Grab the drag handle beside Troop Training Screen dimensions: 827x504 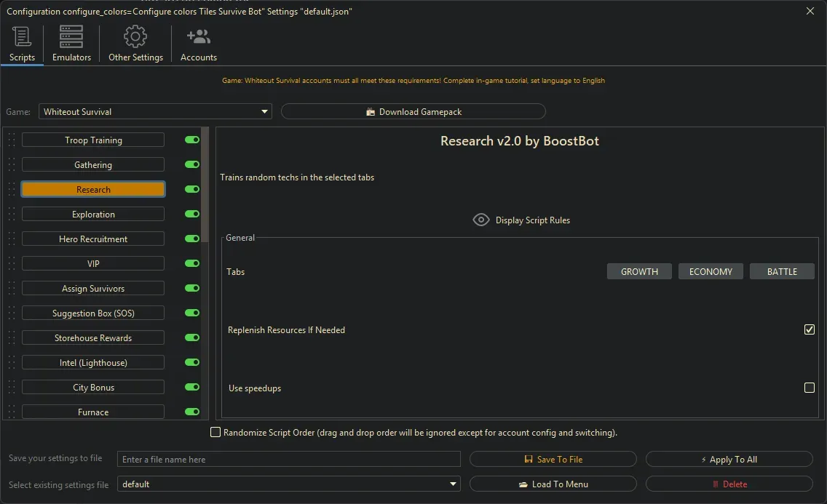(12, 140)
